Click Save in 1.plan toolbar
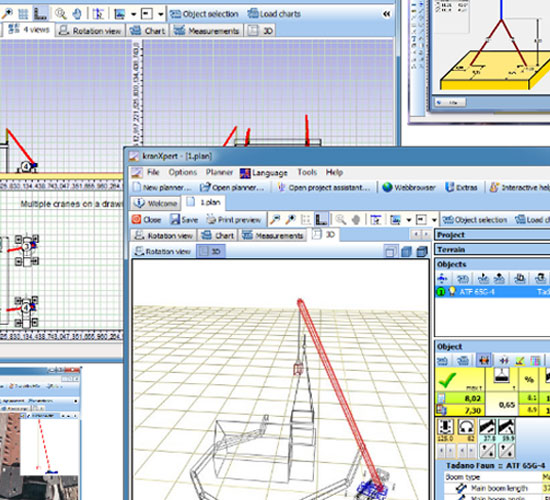550x500 pixels. [x=185, y=220]
